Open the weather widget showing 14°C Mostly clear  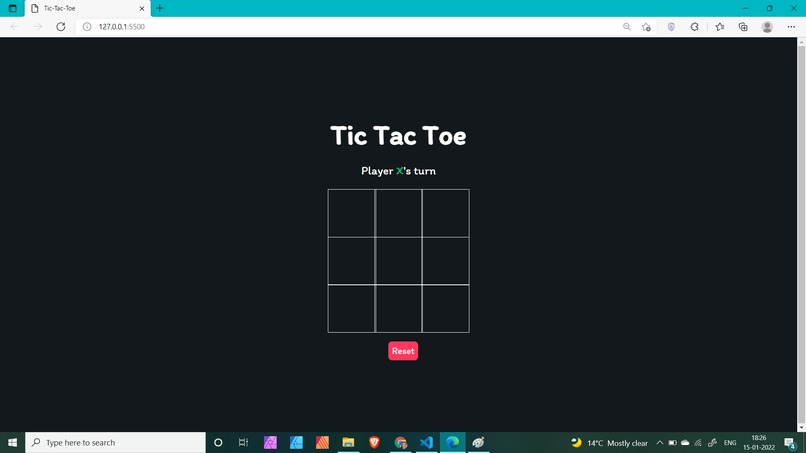point(610,443)
